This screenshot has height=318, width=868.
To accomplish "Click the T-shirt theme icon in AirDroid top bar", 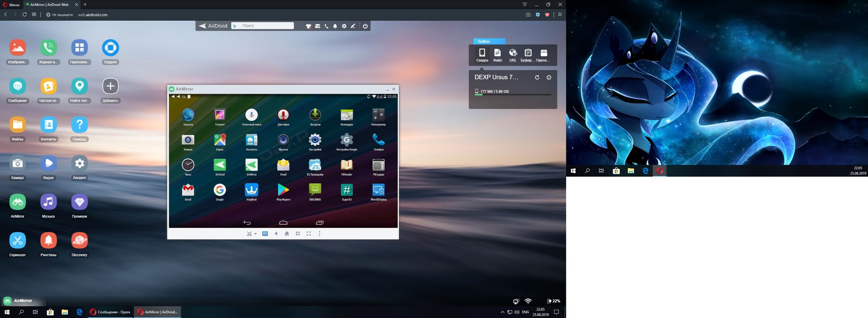I will [309, 26].
